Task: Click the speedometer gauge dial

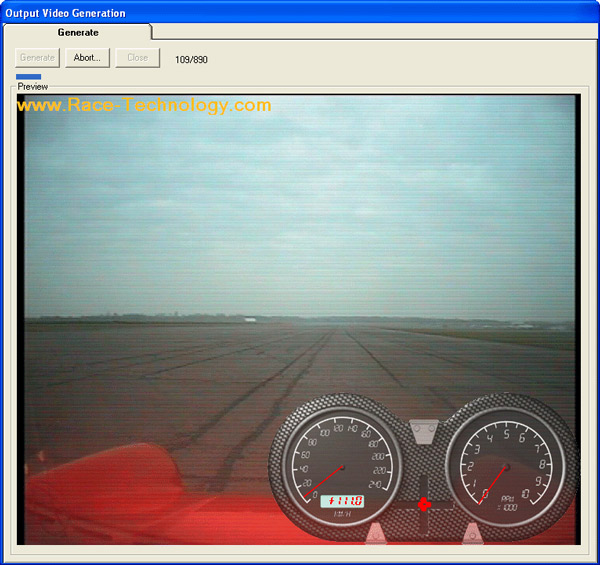Action: 341,466
